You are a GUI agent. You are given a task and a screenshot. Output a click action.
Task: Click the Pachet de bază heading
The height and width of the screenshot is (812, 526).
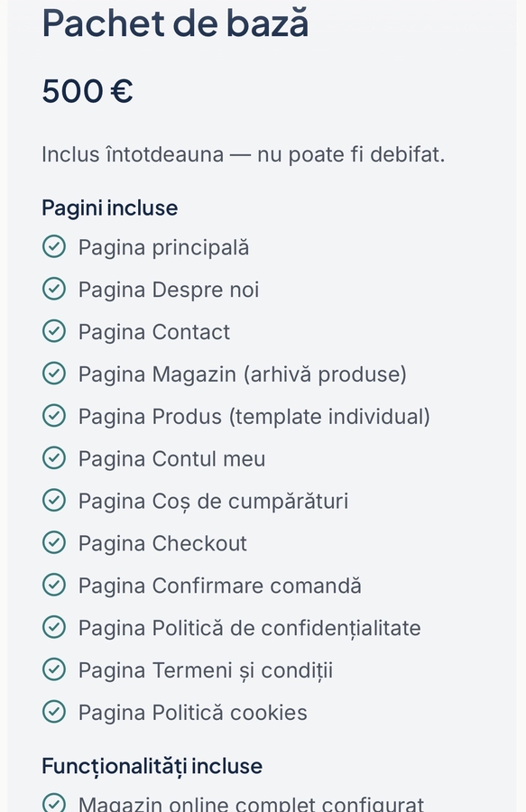176,23
